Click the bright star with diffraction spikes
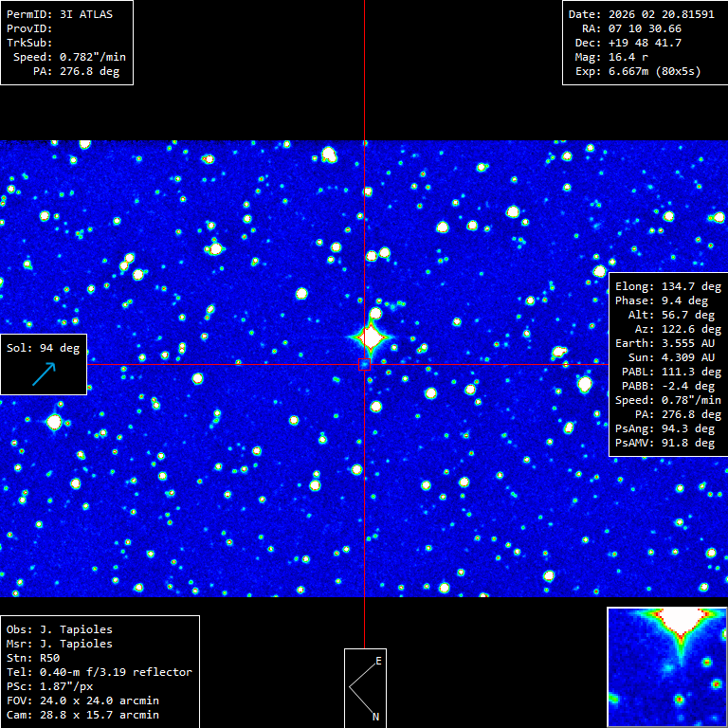This screenshot has height=728, width=728. click(x=370, y=337)
